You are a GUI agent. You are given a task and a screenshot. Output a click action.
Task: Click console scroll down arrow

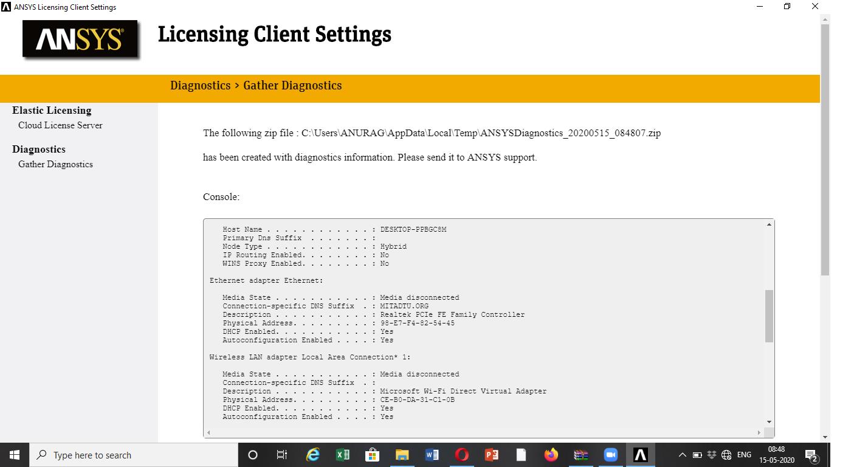point(769,422)
